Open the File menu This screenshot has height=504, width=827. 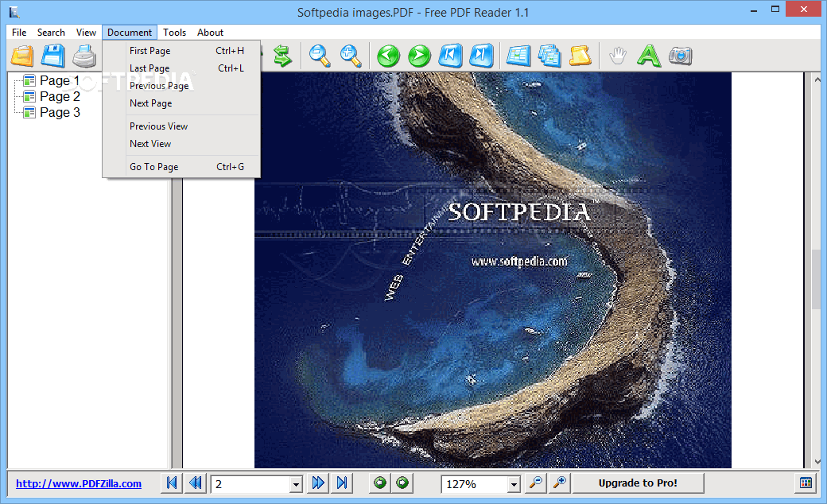coord(19,32)
